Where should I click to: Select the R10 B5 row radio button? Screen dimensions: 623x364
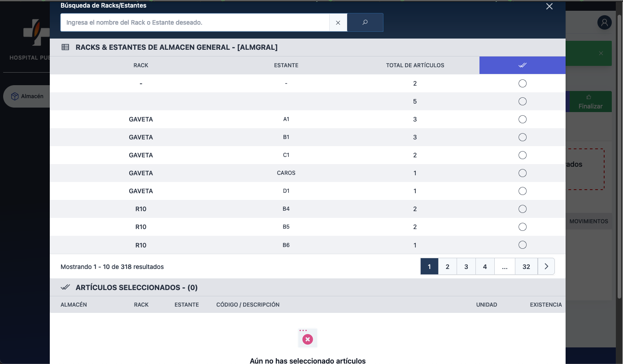(x=522, y=227)
